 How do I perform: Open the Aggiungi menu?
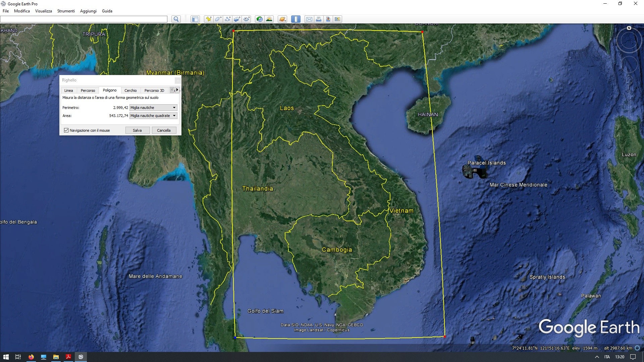(88, 11)
